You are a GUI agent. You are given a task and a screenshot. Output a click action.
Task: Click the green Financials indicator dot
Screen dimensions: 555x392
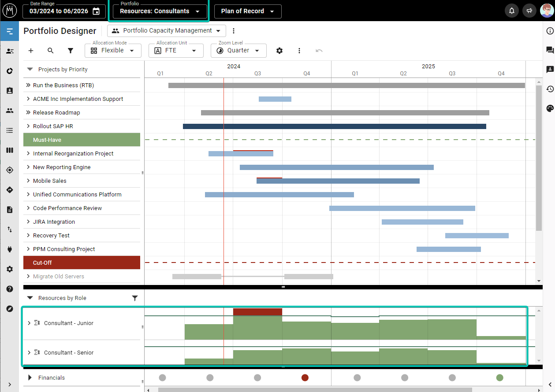point(499,377)
